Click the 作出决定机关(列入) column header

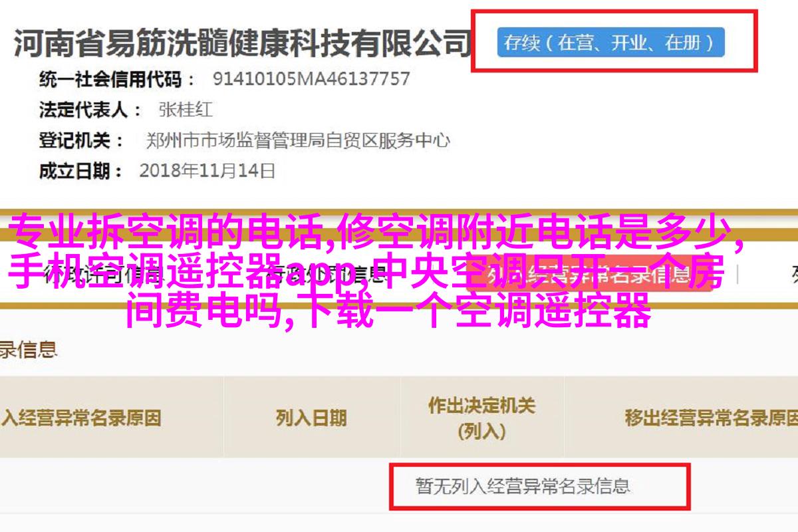482,418
